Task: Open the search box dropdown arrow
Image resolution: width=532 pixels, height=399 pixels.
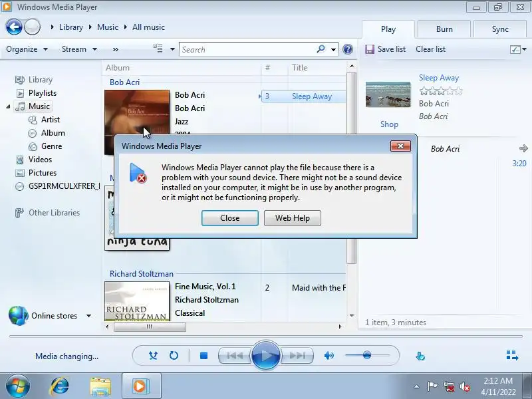Action: click(x=334, y=49)
